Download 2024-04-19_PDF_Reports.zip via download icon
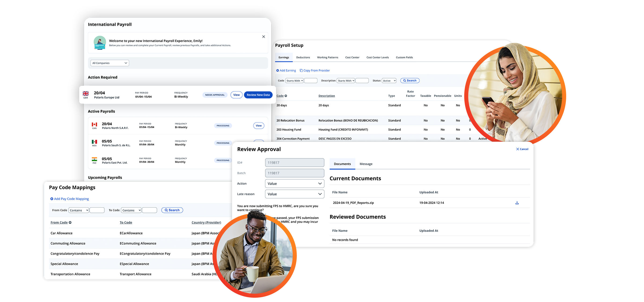The width and height of the screenshot is (644, 302). [517, 203]
